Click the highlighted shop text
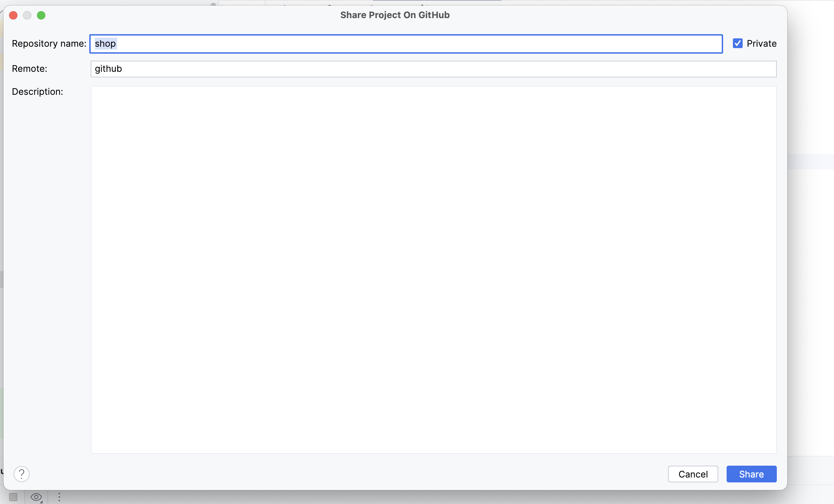Image resolution: width=834 pixels, height=504 pixels. point(105,44)
